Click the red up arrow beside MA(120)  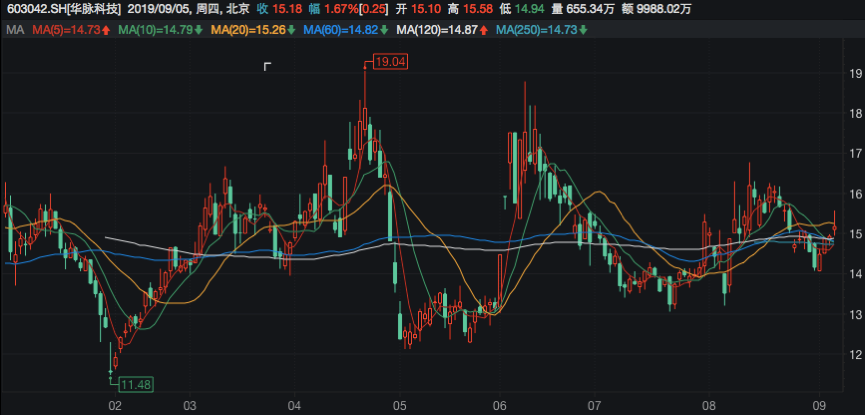point(484,30)
